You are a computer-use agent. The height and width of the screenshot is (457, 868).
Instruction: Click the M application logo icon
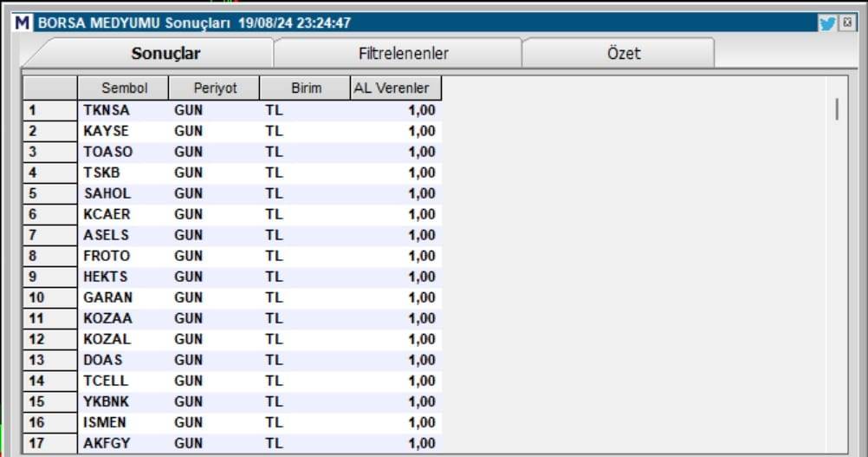pyautogui.click(x=23, y=23)
